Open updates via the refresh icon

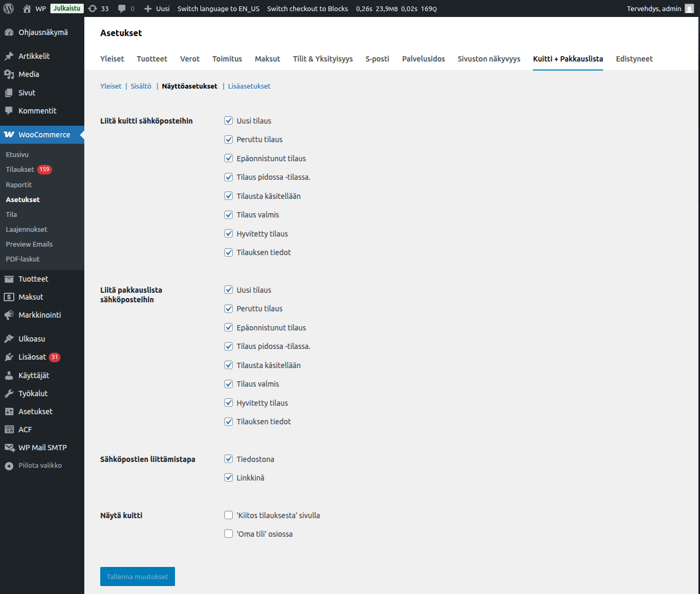[x=93, y=8]
